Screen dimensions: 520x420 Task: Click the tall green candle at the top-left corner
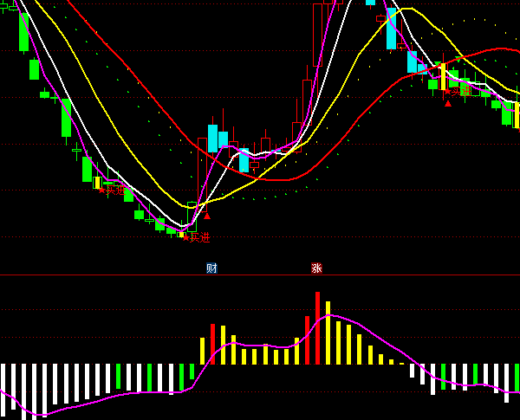(x=24, y=31)
